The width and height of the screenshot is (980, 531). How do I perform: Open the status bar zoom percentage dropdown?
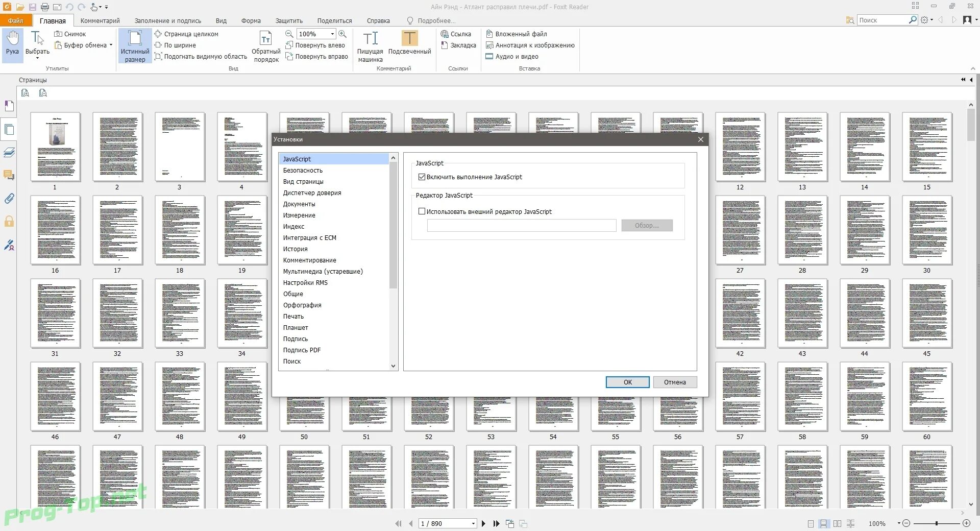click(898, 523)
